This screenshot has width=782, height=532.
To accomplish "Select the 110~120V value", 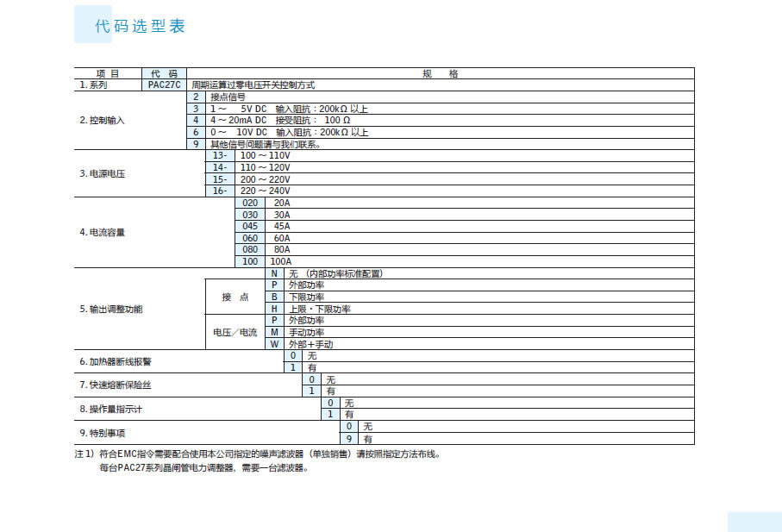I will (265, 167).
